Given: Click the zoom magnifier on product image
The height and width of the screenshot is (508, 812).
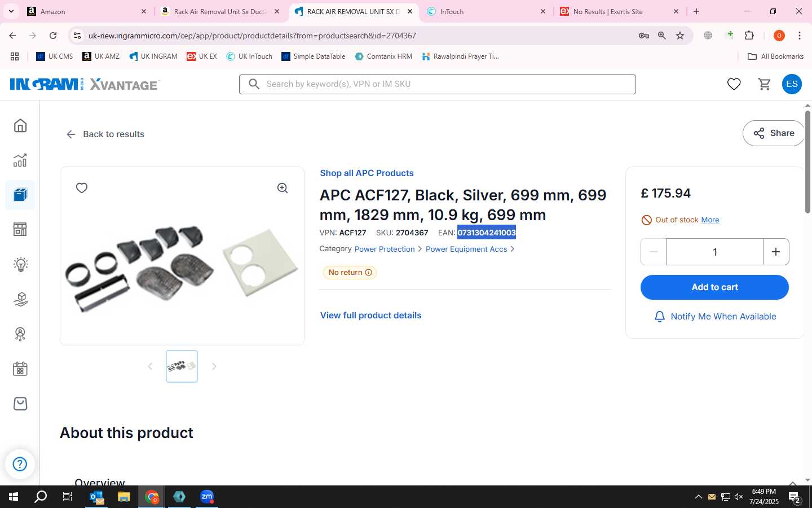Looking at the screenshot, I should click(283, 188).
